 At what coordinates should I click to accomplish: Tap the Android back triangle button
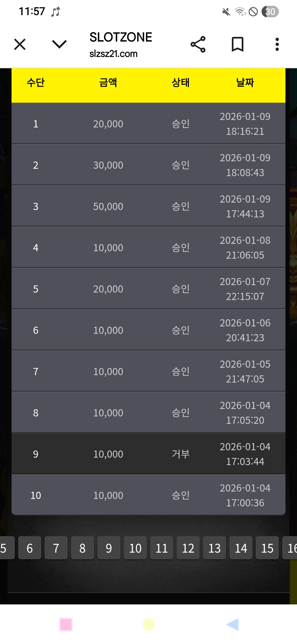tap(232, 624)
